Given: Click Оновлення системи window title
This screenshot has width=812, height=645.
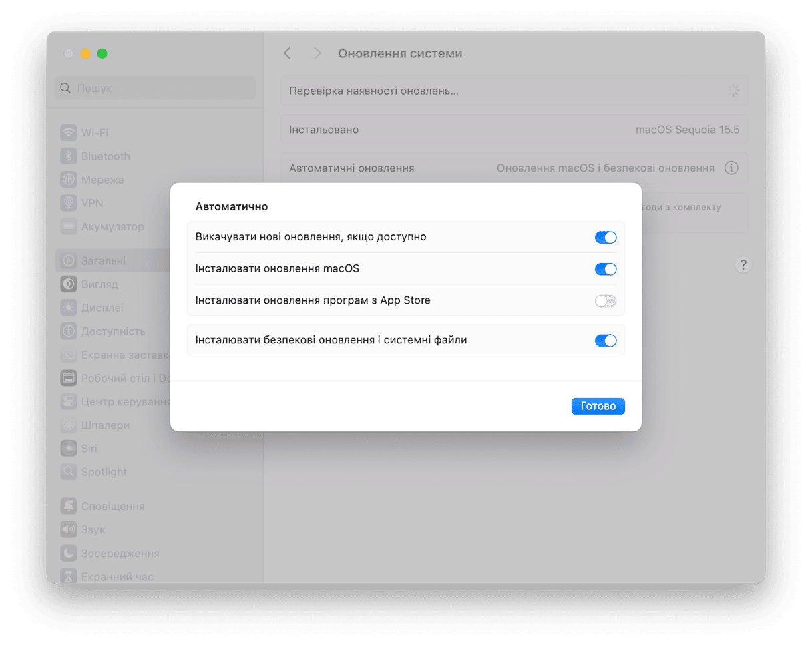Looking at the screenshot, I should pyautogui.click(x=400, y=53).
